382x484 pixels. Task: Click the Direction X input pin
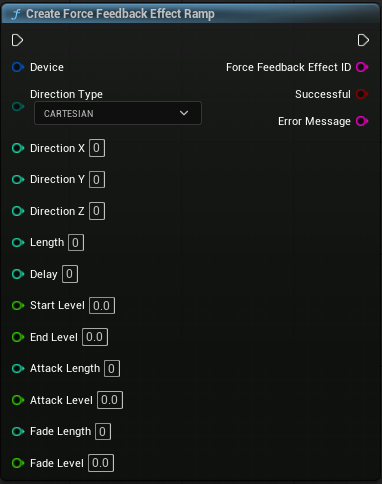(18, 148)
